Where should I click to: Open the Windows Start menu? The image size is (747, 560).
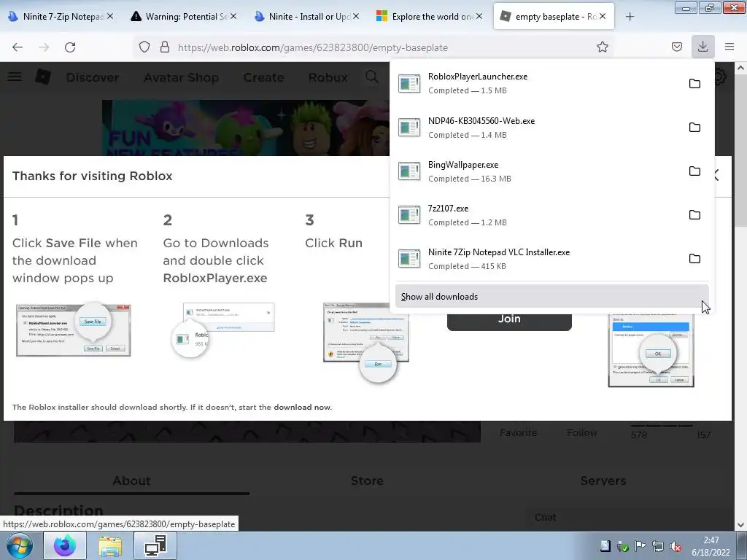[x=20, y=545]
